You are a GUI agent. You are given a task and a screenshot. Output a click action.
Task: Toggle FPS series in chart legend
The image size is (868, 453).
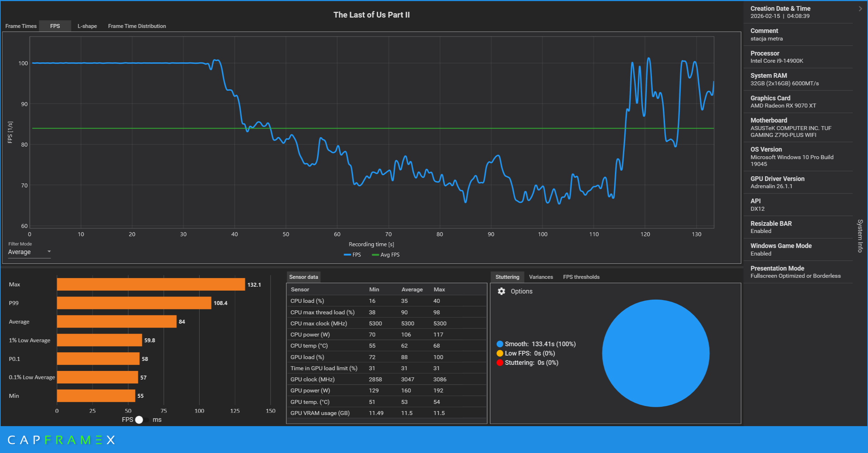pos(352,255)
